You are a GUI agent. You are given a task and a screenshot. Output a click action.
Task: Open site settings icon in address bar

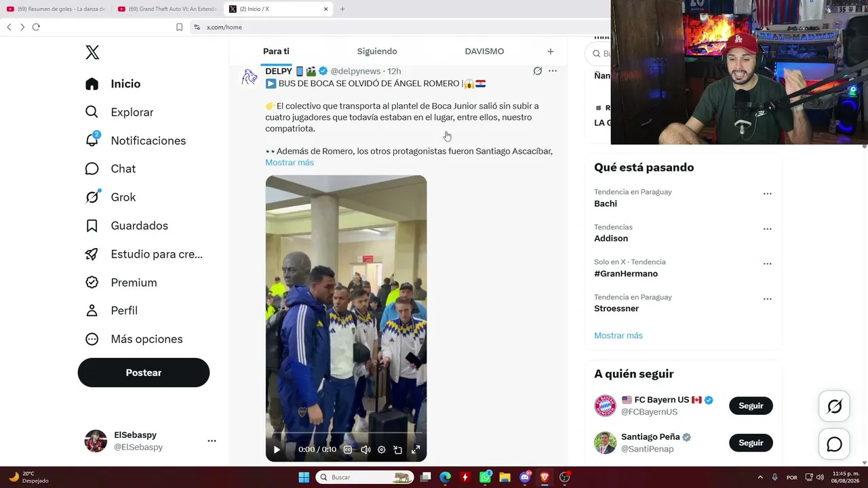pyautogui.click(x=197, y=27)
